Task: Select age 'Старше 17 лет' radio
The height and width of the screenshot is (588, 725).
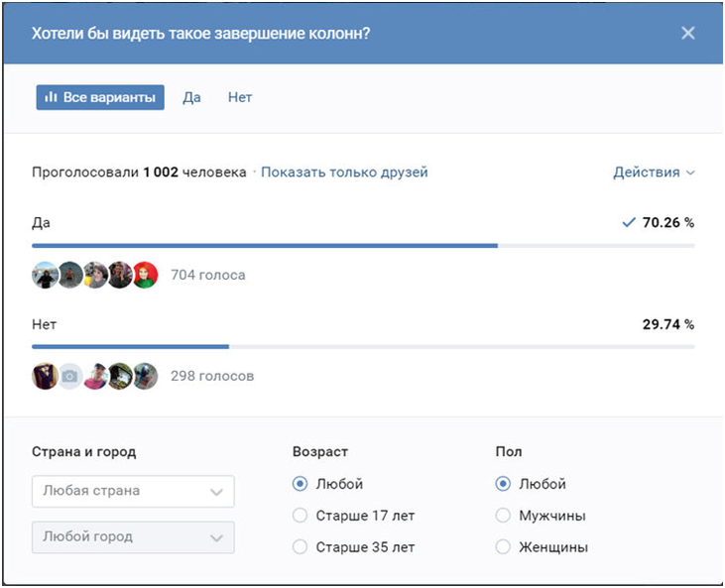Action: pos(301,516)
